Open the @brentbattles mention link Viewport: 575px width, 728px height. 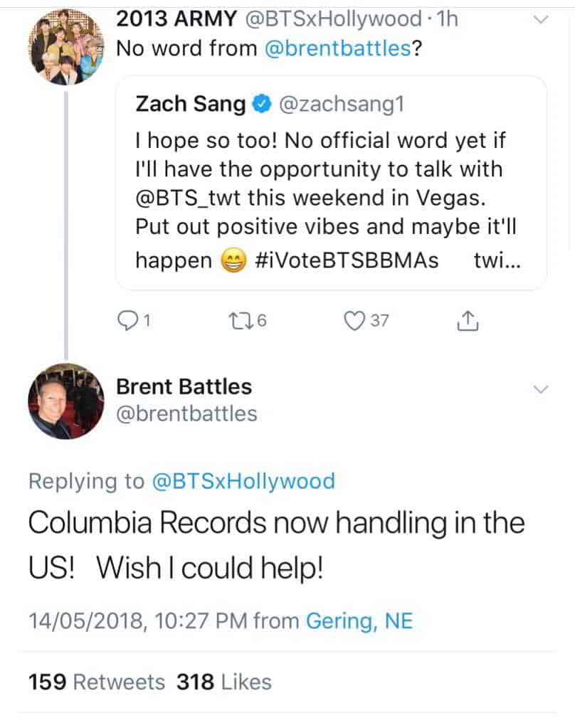[339, 49]
